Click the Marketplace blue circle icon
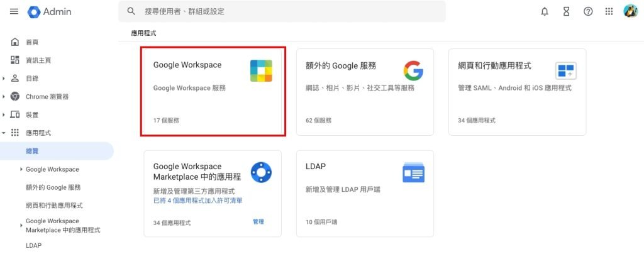 (x=261, y=172)
